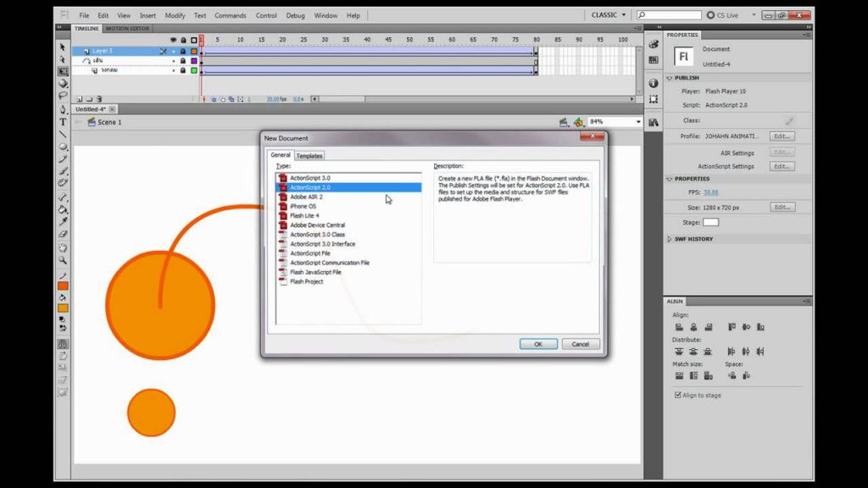Open the Library panel icon
The width and height of the screenshot is (868, 488).
[x=654, y=122]
